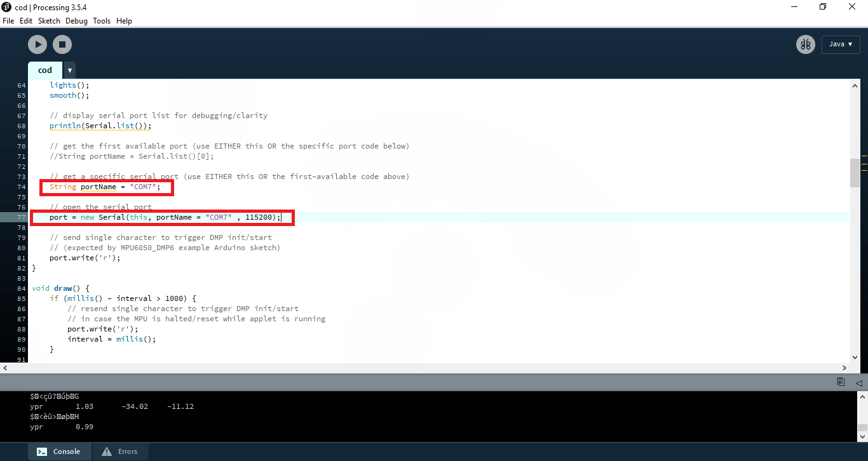Click the '// open the serial port' comment
This screenshot has width=868, height=461.
100,207
